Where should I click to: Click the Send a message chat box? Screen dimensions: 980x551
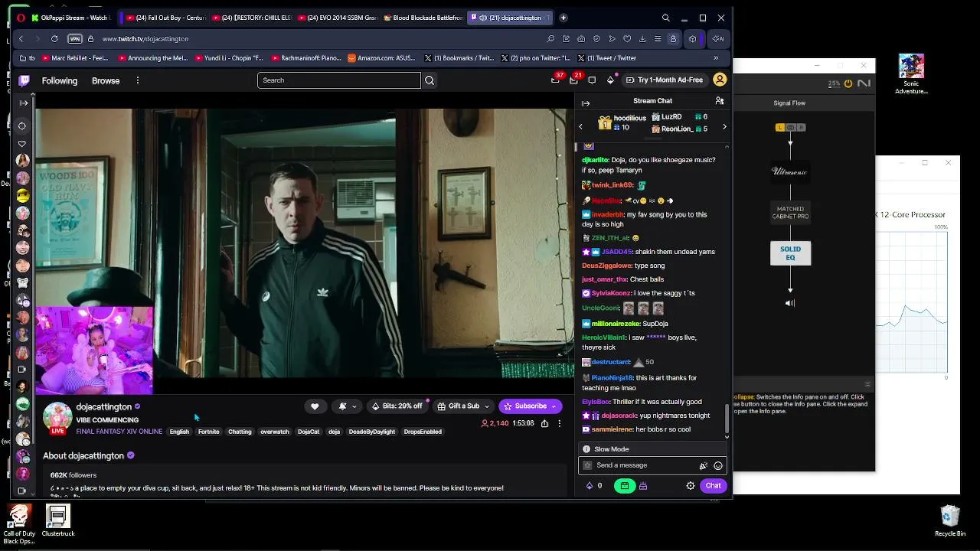pyautogui.click(x=652, y=465)
